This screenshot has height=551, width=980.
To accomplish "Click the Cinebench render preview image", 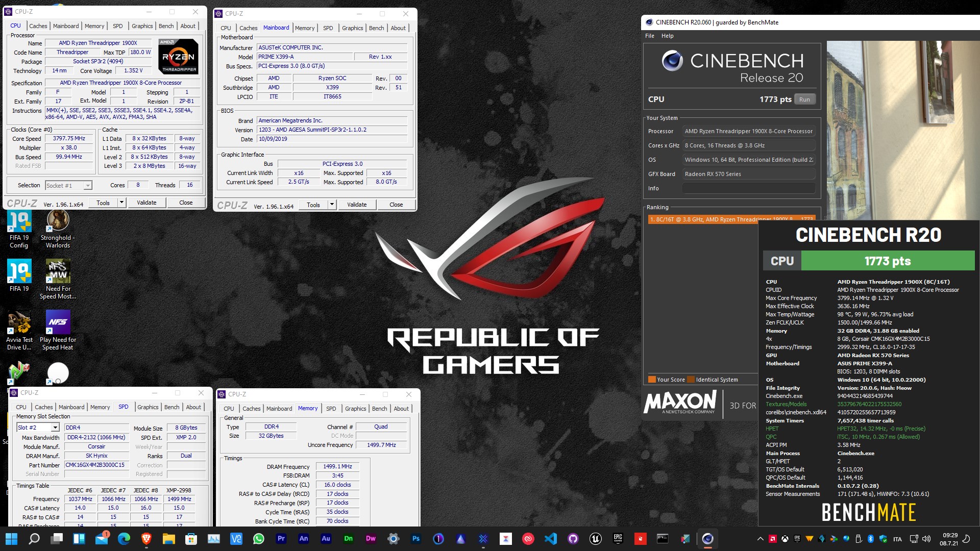I will (x=902, y=130).
